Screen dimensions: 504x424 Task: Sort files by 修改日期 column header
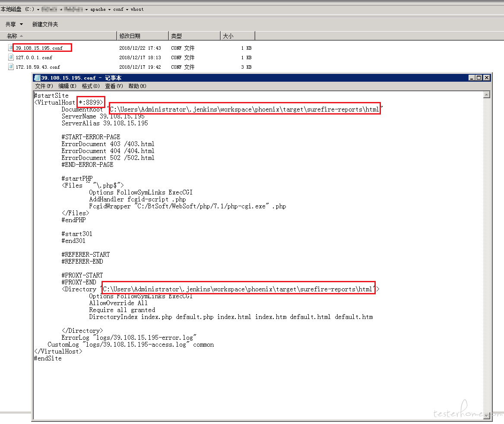tap(130, 36)
